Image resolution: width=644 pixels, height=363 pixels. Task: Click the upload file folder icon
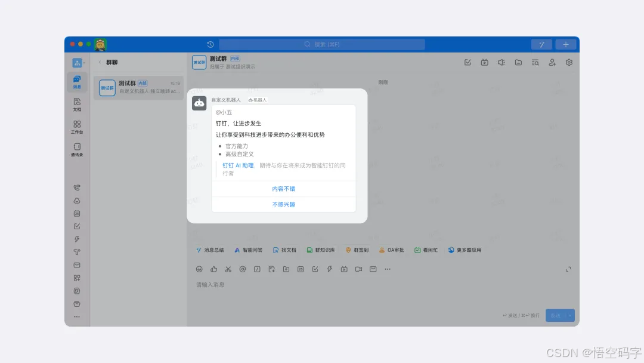click(286, 269)
